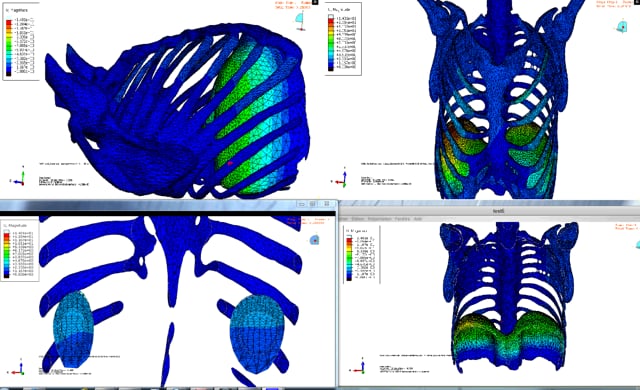Minimize the bottom-left viewport window

302,204
